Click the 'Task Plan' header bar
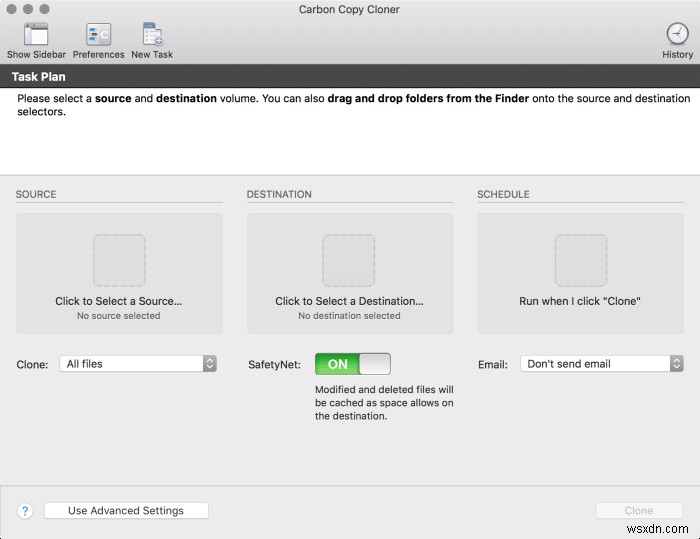The width and height of the screenshot is (700, 539). pos(350,76)
